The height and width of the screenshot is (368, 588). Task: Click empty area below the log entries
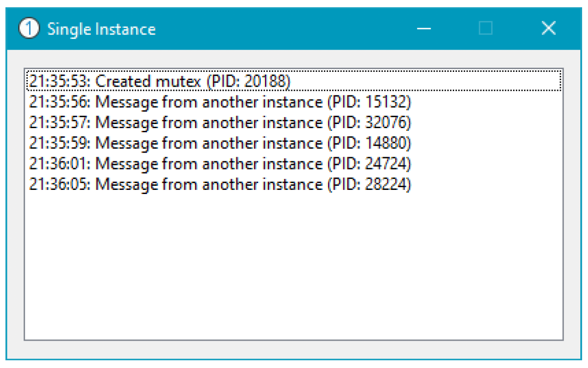tap(294, 266)
